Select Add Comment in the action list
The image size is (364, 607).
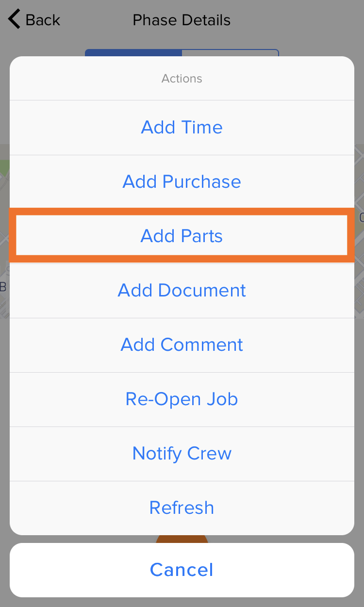pos(182,345)
